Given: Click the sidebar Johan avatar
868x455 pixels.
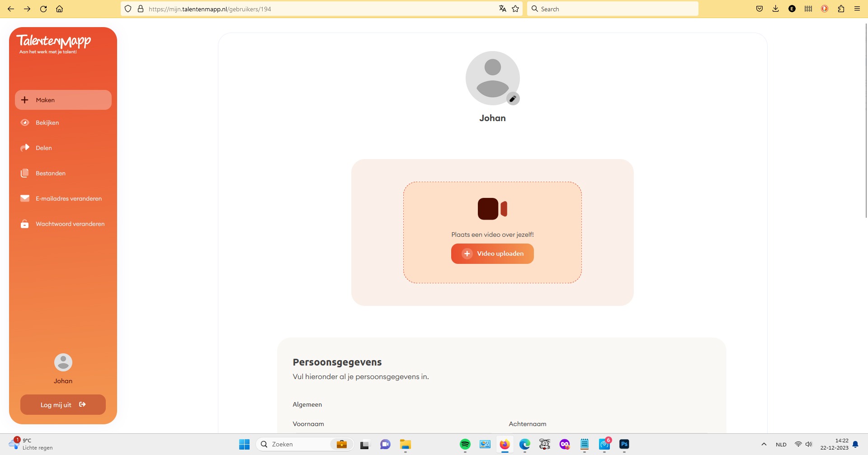Looking at the screenshot, I should (63, 362).
